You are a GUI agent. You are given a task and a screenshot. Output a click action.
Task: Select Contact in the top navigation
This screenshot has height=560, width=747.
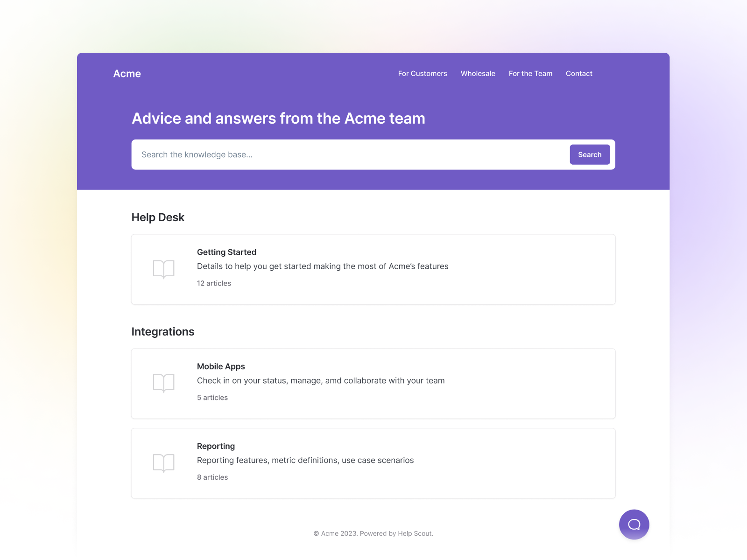click(x=579, y=74)
